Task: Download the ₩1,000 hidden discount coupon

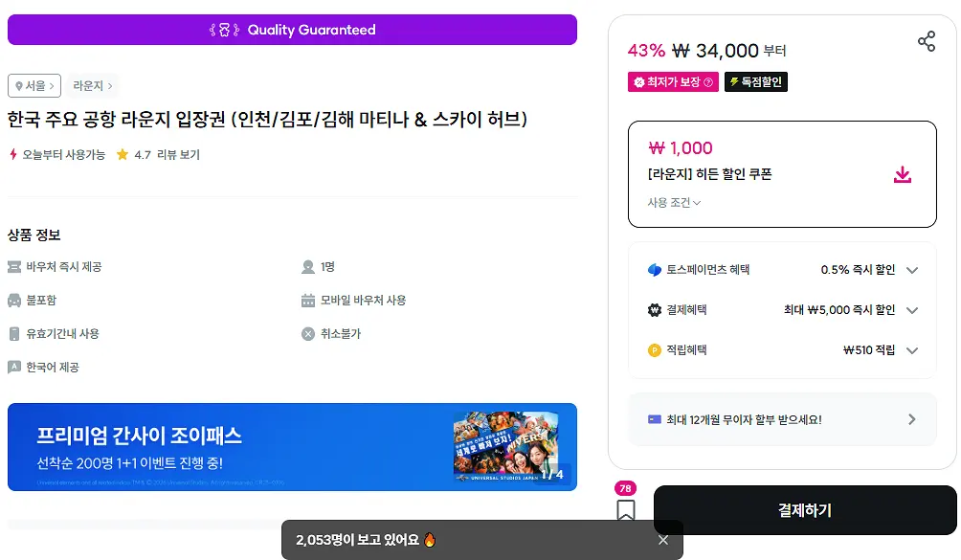Action: (x=903, y=174)
